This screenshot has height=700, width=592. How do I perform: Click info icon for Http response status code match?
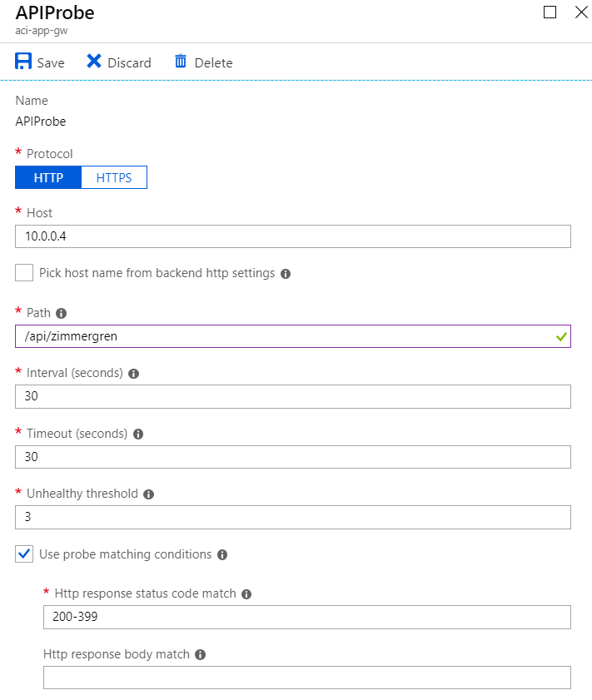coord(246,593)
